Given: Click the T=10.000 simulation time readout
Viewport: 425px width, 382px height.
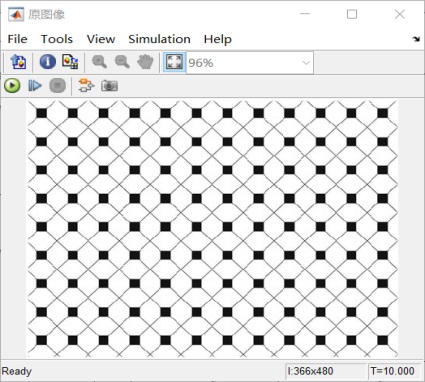Looking at the screenshot, I should click(x=392, y=371).
